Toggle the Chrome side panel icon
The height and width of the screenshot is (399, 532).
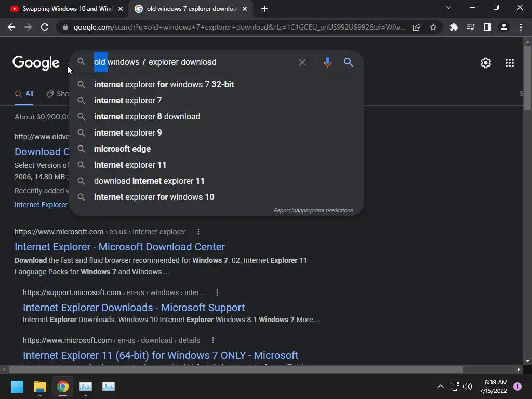pyautogui.click(x=487, y=27)
